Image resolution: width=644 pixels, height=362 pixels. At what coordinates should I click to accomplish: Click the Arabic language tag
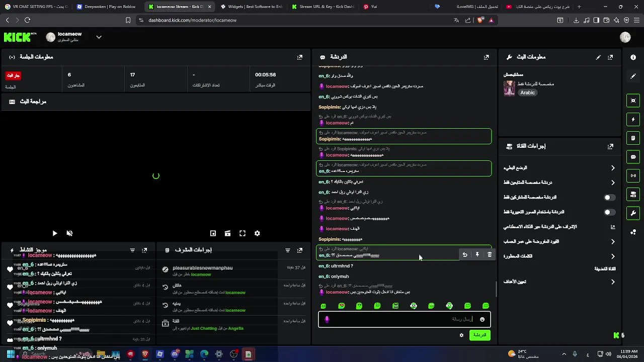click(x=527, y=93)
